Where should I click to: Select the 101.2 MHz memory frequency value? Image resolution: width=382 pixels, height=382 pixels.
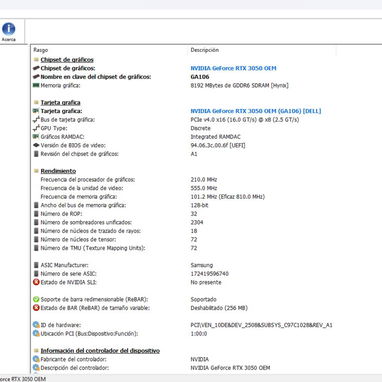[x=228, y=197]
